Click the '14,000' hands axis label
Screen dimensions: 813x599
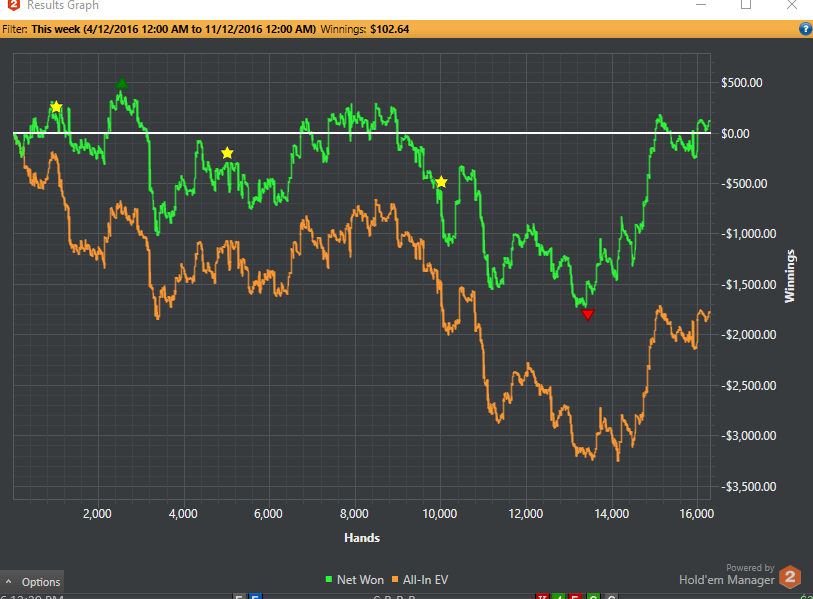coord(612,513)
